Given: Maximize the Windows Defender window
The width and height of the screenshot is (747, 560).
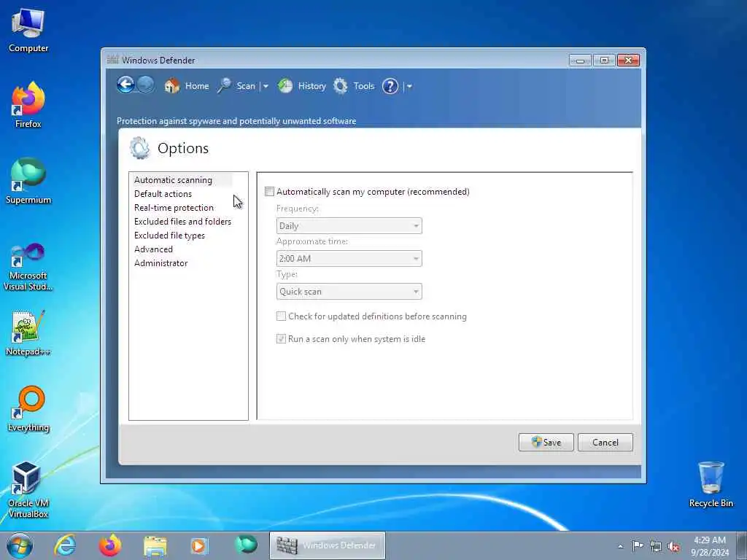Looking at the screenshot, I should pyautogui.click(x=604, y=61).
